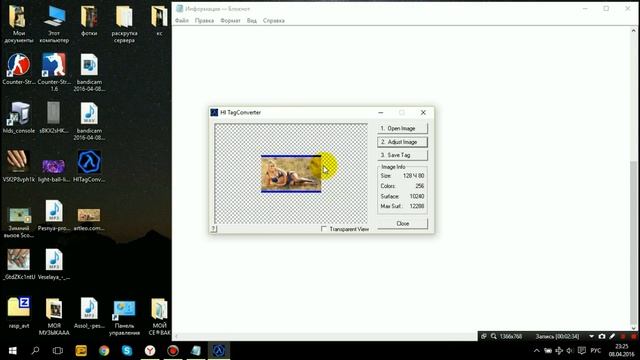This screenshot has width=640, height=360.
Task: Select the фотки folder on desktop
Action: click(89, 20)
